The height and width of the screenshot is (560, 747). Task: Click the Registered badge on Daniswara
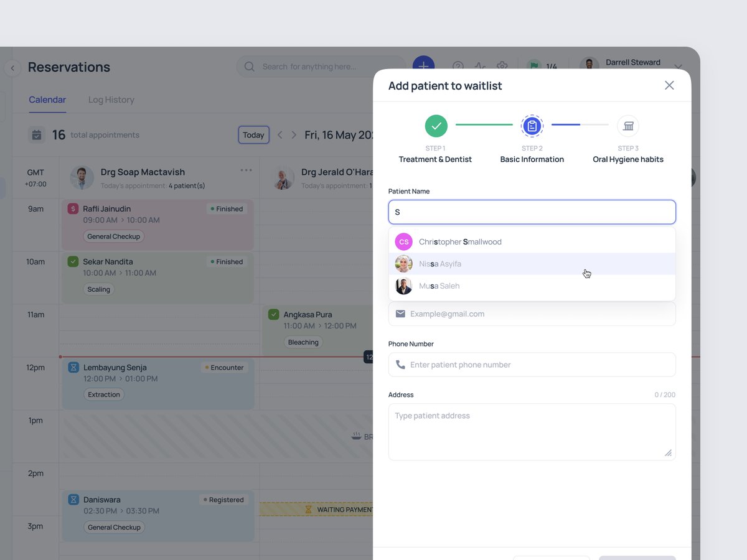click(223, 500)
